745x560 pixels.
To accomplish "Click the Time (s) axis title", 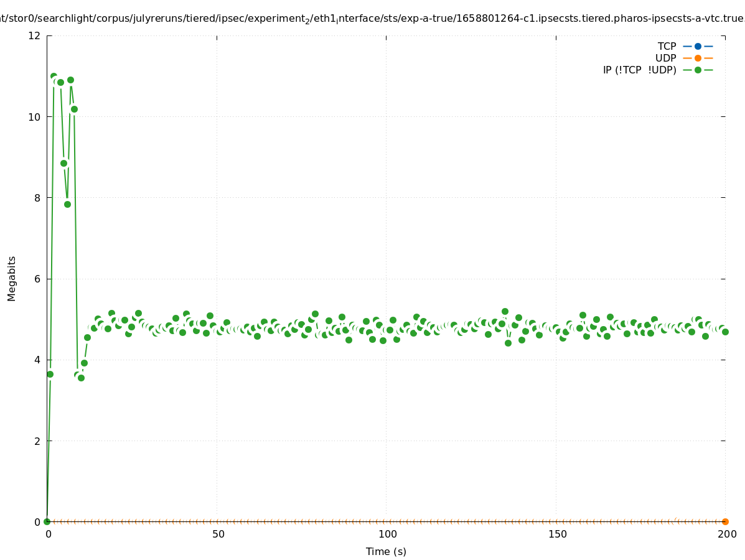I will (x=386, y=551).
